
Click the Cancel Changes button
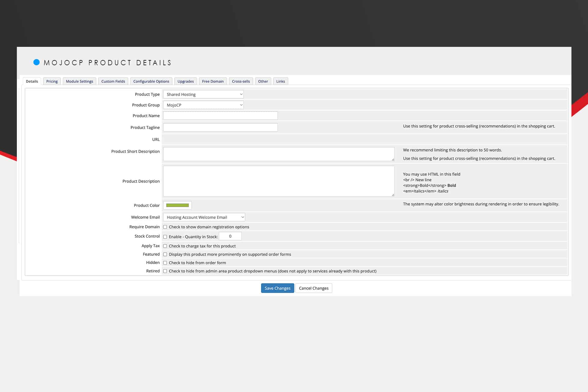[314, 288]
